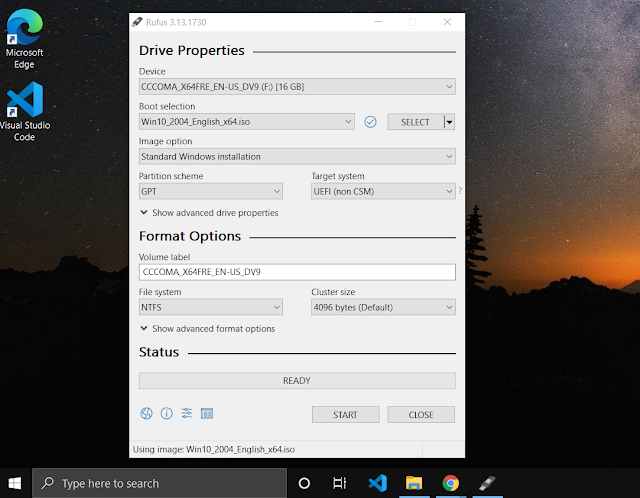Viewport: 640px width, 498px height.
Task: Open Rufus language selection globe icon
Action: (146, 414)
